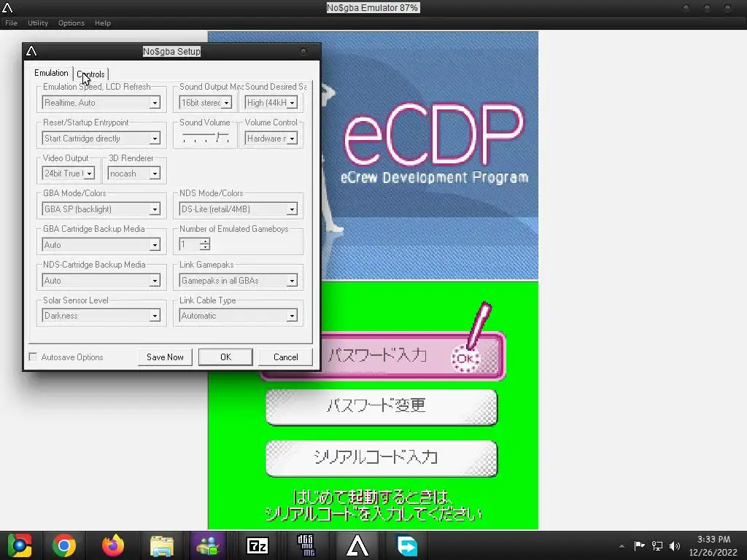The image size is (747, 560).
Task: Open the Options menu
Action: [71, 23]
